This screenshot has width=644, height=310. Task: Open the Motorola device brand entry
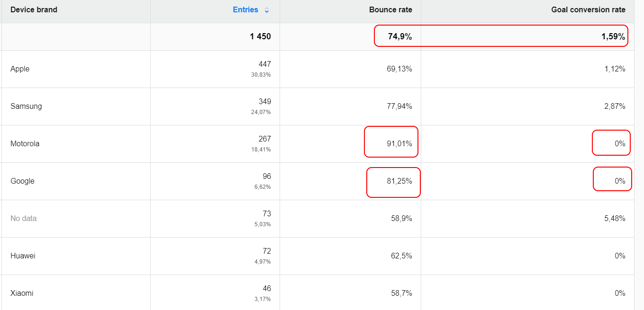click(25, 144)
